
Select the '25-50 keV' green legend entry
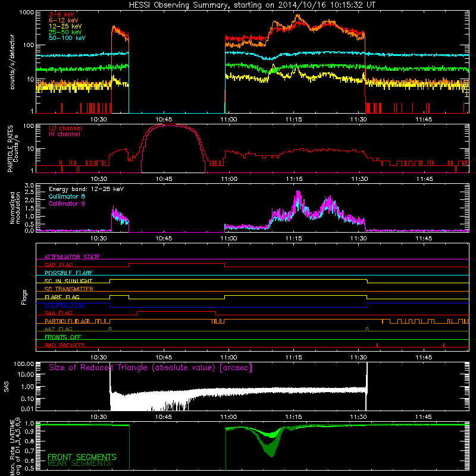coord(65,32)
